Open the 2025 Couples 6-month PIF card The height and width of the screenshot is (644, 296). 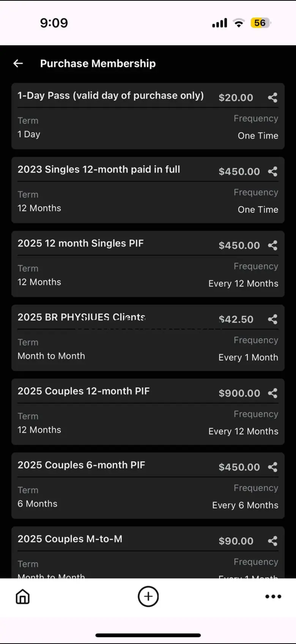point(148,486)
